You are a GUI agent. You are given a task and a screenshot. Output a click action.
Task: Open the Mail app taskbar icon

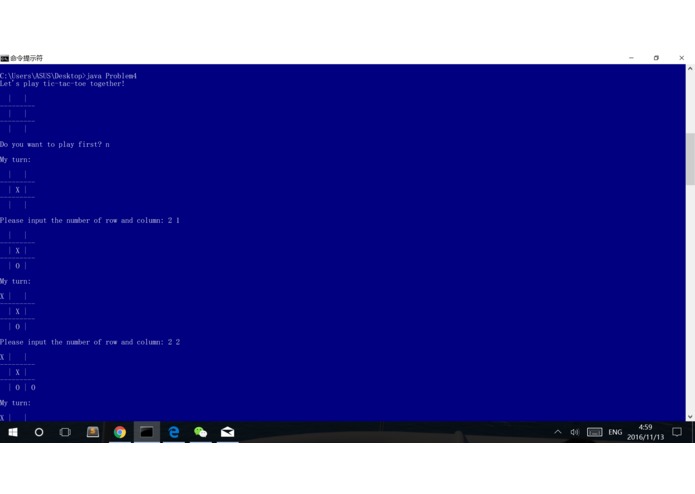click(227, 432)
